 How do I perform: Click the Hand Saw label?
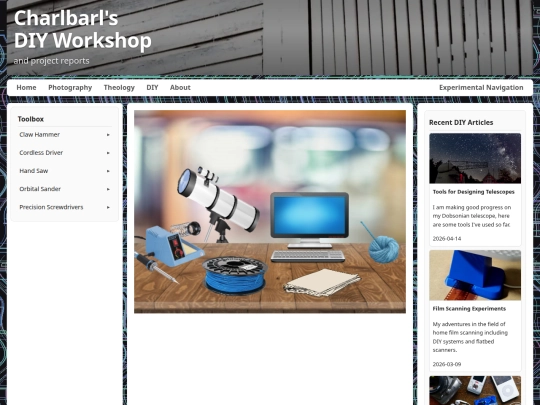point(33,171)
